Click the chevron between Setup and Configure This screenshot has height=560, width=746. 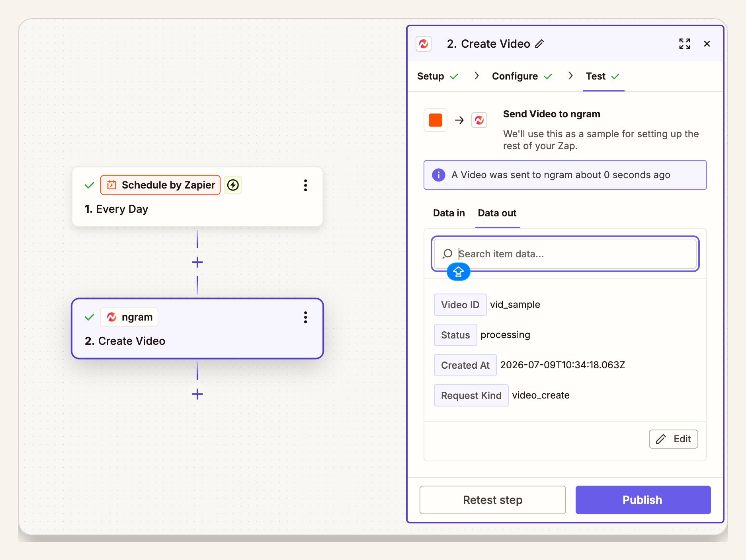(x=477, y=76)
